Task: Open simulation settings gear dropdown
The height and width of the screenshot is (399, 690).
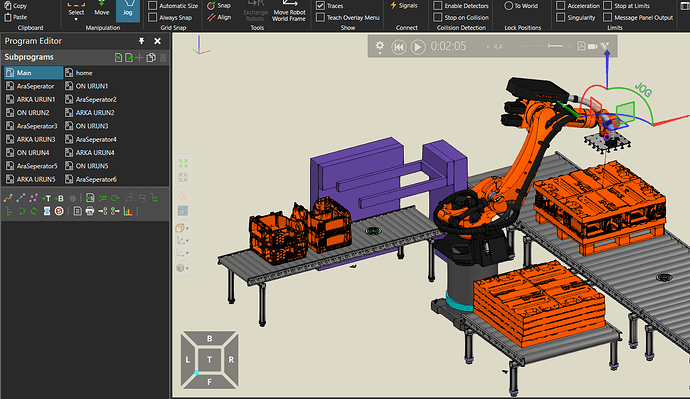Action: (379, 47)
